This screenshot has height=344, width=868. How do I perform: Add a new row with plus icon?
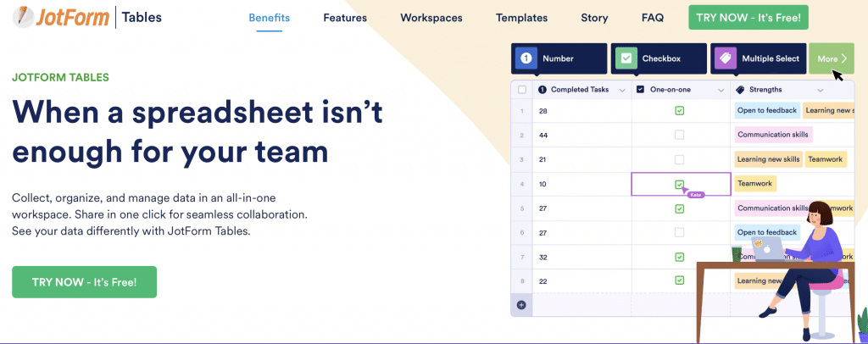(x=521, y=305)
